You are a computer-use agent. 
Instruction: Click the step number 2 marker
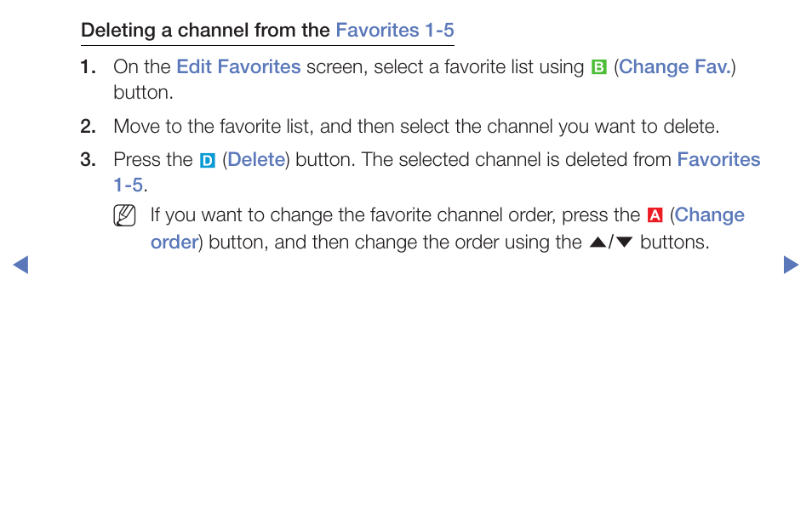click(88, 126)
